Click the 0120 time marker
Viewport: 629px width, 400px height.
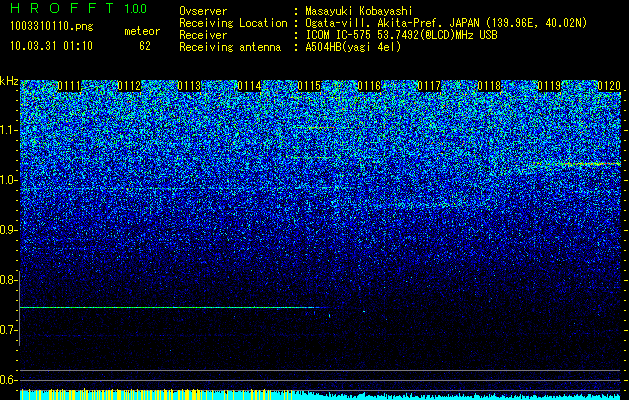click(x=609, y=86)
